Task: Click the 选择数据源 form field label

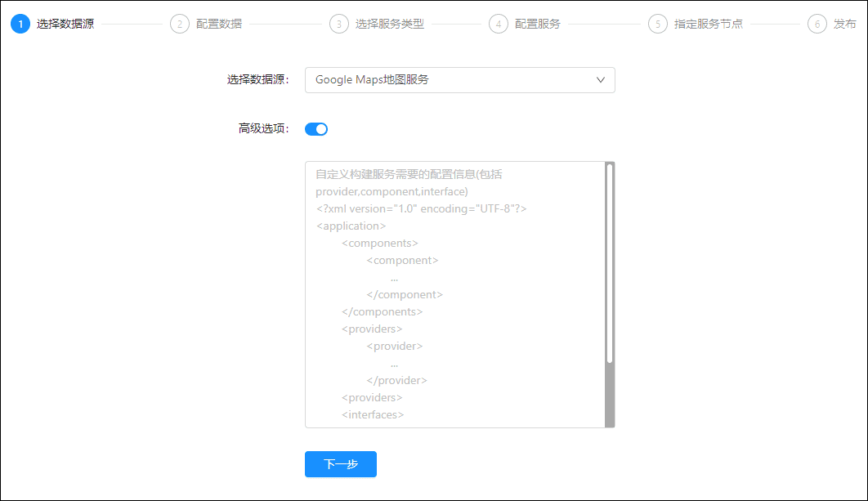Action: (x=257, y=80)
